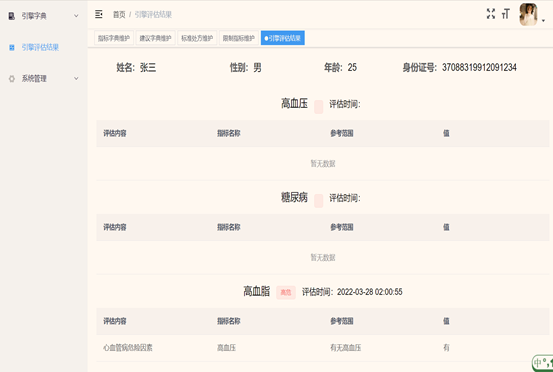
Task: Expand the 系统管理 menu chevron
Action: click(x=76, y=78)
